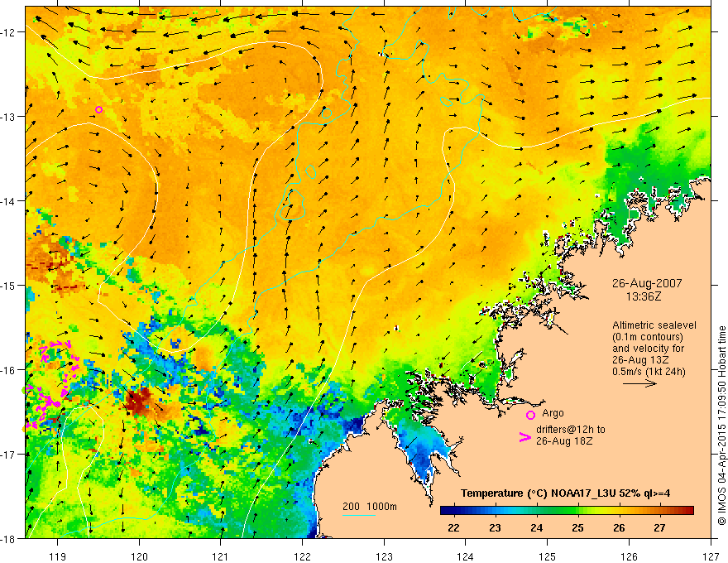The image size is (728, 563).
Task: Click the '26-Aug 13Z' velocity date text
Action: 639,360
